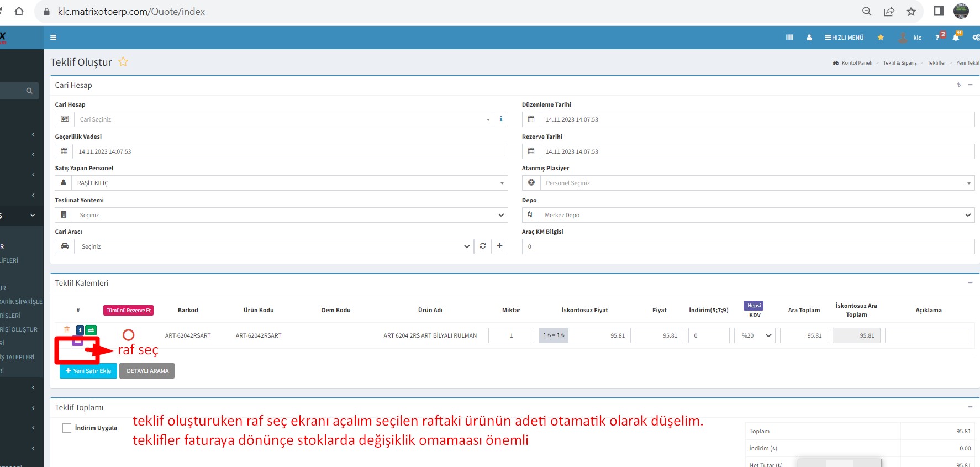Click the Miktar quantity input field
Screen dimensions: 980x467
point(511,335)
